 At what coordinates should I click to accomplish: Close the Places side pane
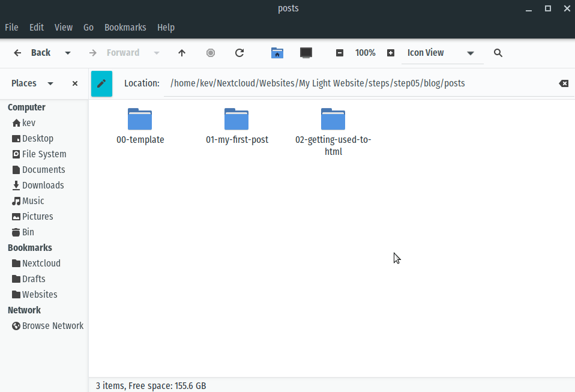click(74, 83)
